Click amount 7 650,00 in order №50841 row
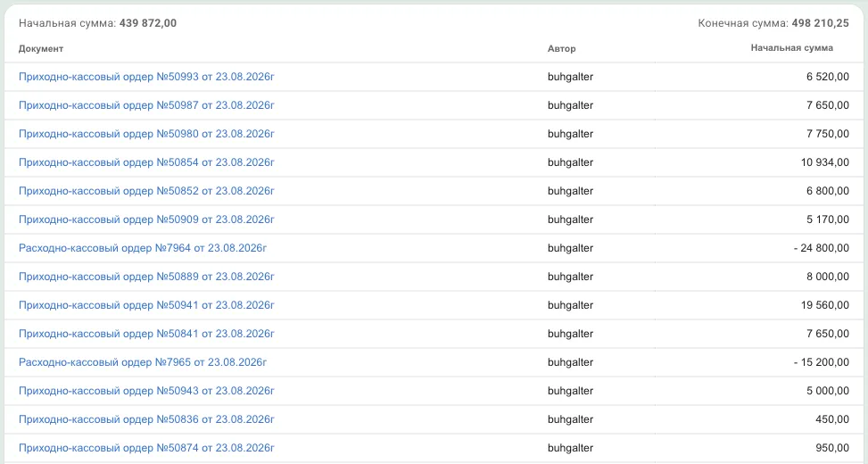 tap(828, 334)
